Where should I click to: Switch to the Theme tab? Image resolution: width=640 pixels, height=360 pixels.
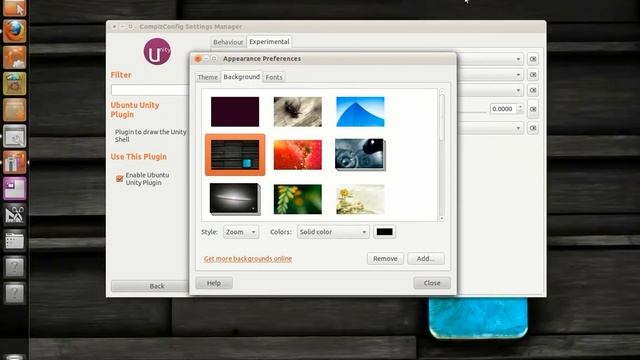pyautogui.click(x=207, y=77)
